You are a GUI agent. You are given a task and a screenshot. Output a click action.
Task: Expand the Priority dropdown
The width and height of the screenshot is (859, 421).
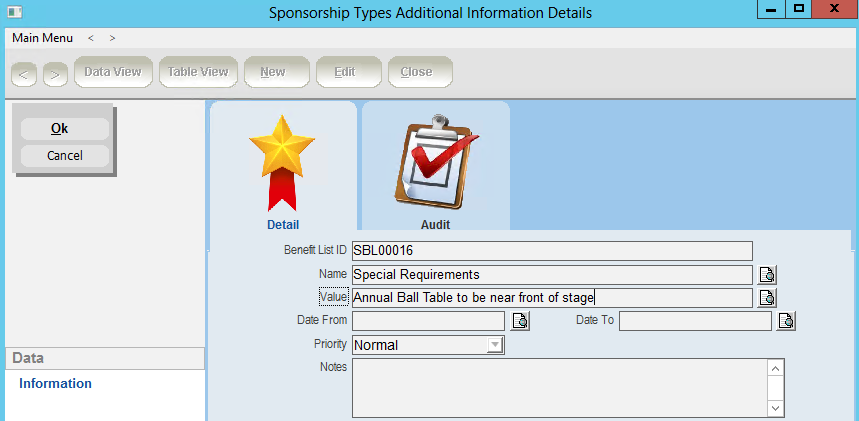(x=494, y=345)
